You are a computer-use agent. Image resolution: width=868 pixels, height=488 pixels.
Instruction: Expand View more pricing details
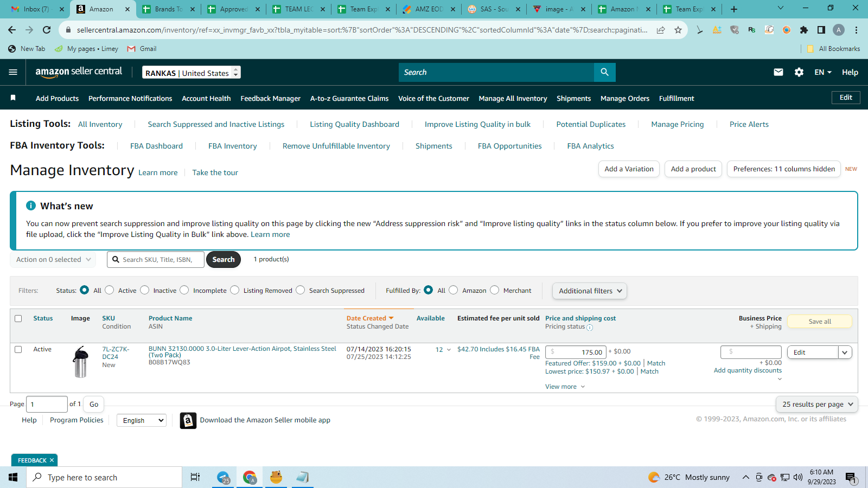click(565, 387)
